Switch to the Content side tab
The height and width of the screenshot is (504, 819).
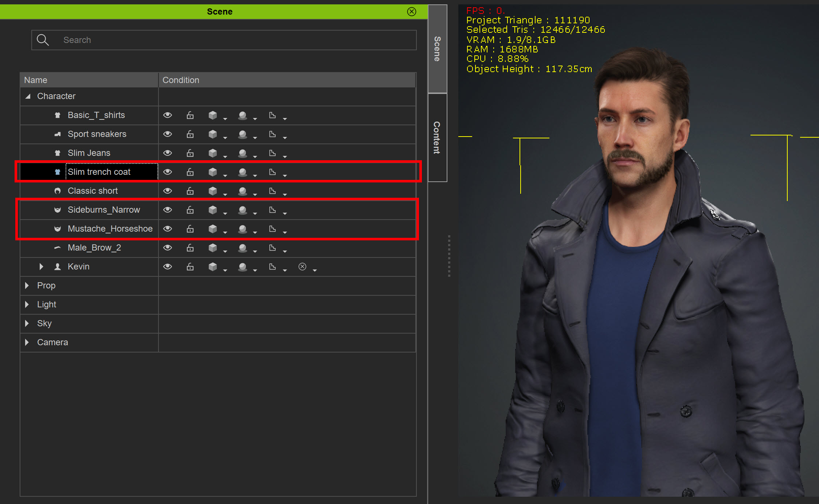tap(437, 138)
